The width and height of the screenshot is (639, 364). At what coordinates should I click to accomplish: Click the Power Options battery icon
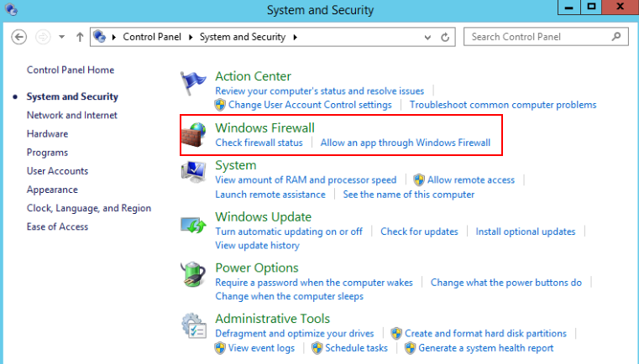[x=194, y=275]
